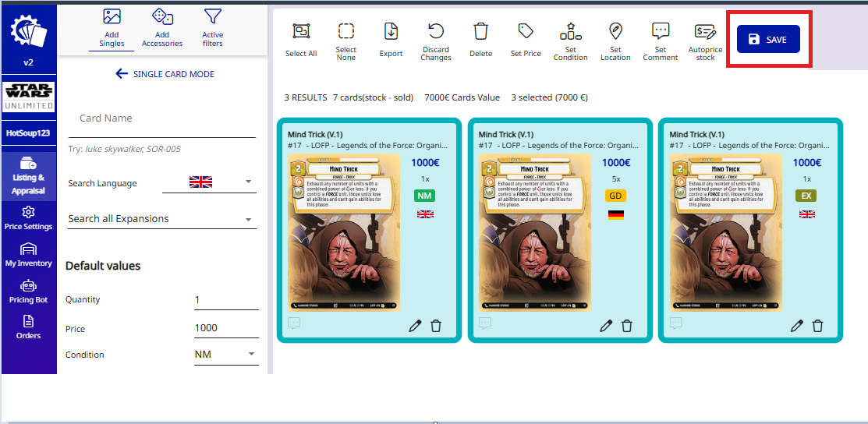868x424 pixels.
Task: Click the v2 version label
Action: coord(29,62)
